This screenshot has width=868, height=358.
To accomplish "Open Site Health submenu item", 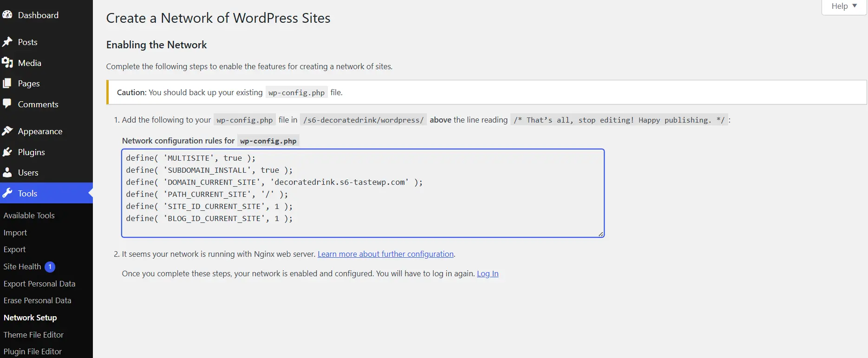I will [22, 267].
